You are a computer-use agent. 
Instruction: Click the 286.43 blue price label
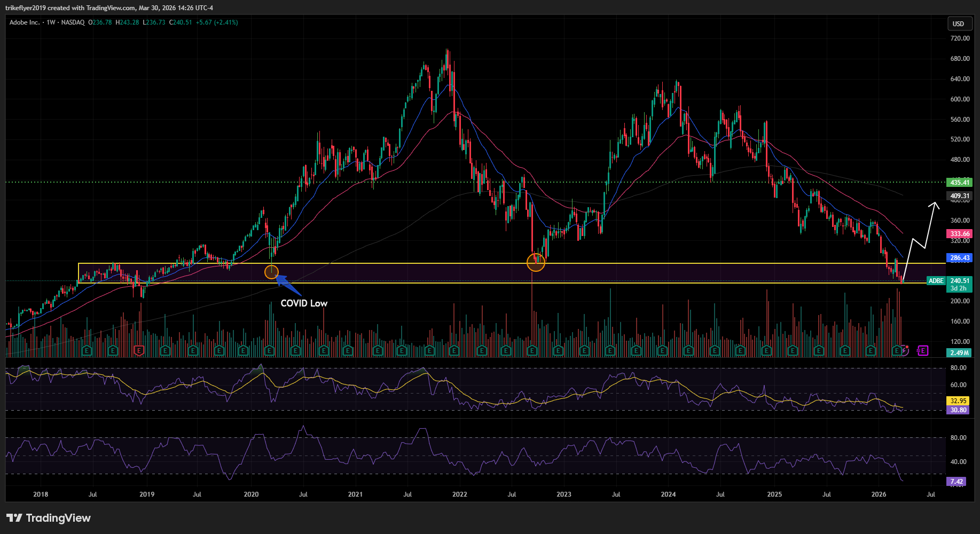click(960, 258)
